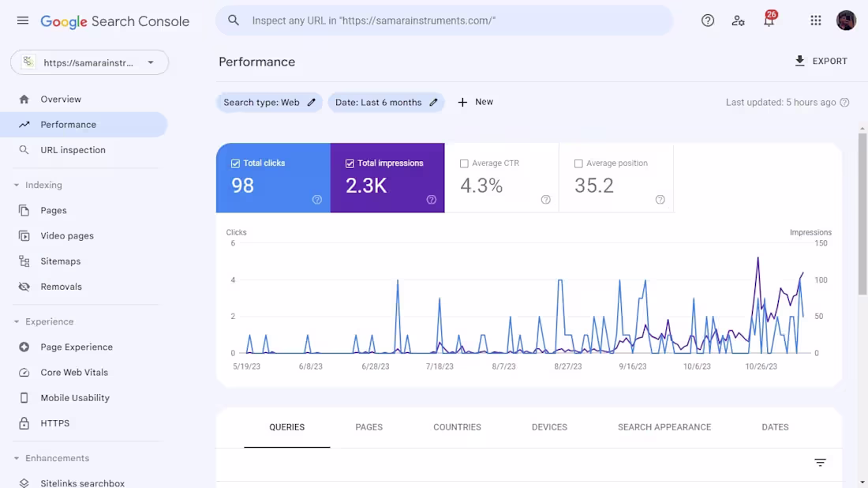Click the edit pencil on Search type filter

point(311,102)
